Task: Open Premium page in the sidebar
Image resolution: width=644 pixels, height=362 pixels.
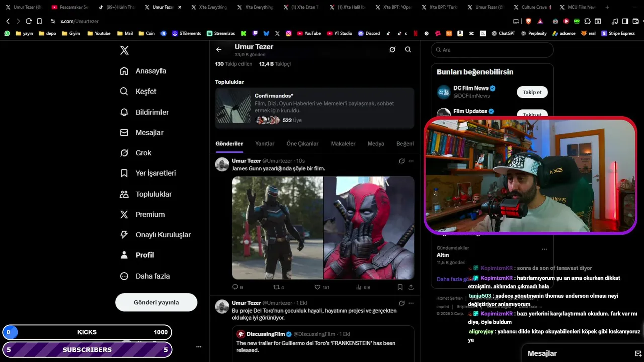Action: point(142,214)
